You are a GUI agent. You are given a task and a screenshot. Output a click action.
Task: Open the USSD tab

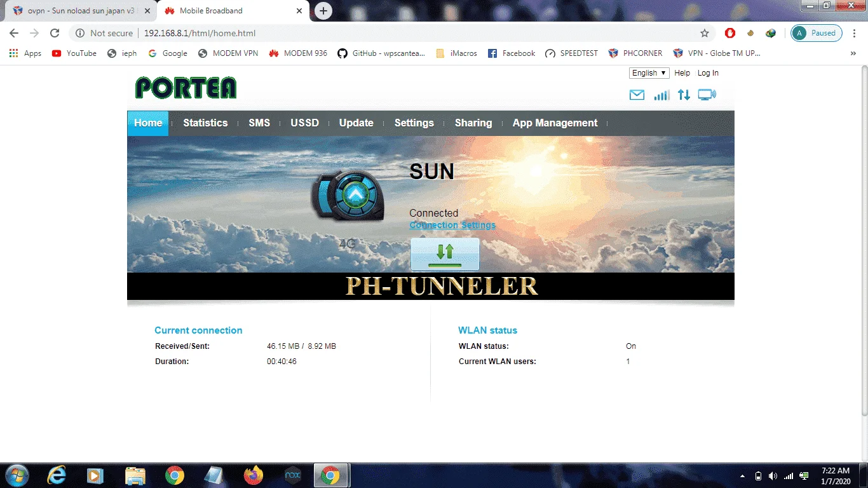point(305,123)
